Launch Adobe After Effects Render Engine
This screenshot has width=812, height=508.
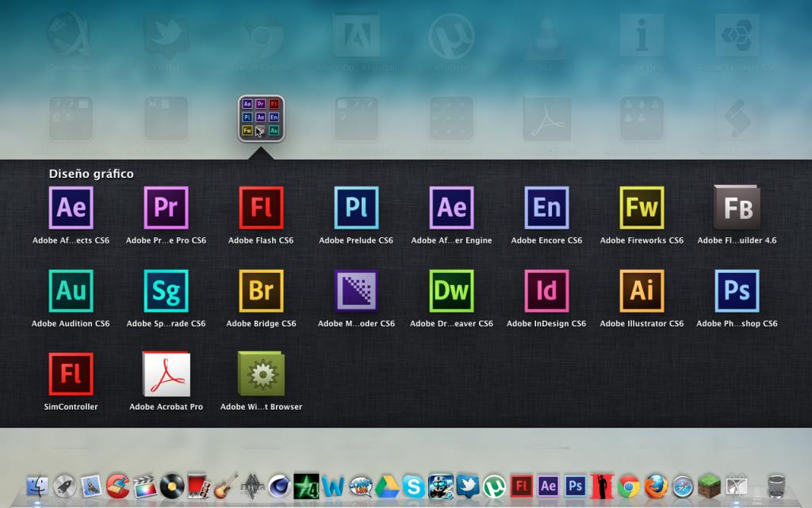coord(451,207)
